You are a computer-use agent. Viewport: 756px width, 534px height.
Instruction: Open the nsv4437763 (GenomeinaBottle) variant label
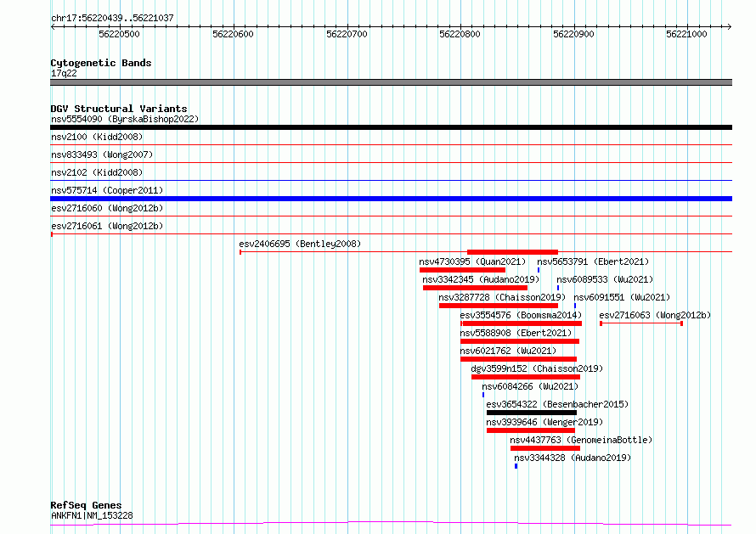click(581, 440)
